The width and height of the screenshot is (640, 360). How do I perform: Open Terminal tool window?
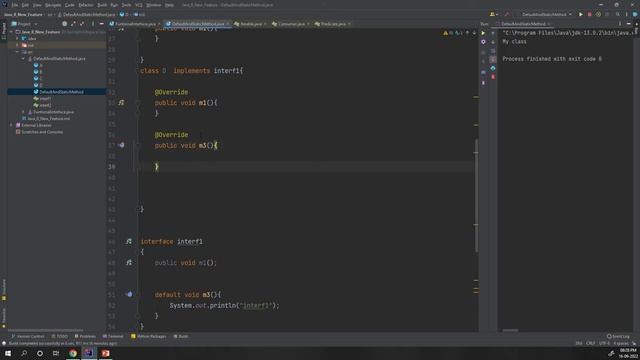(x=113, y=336)
